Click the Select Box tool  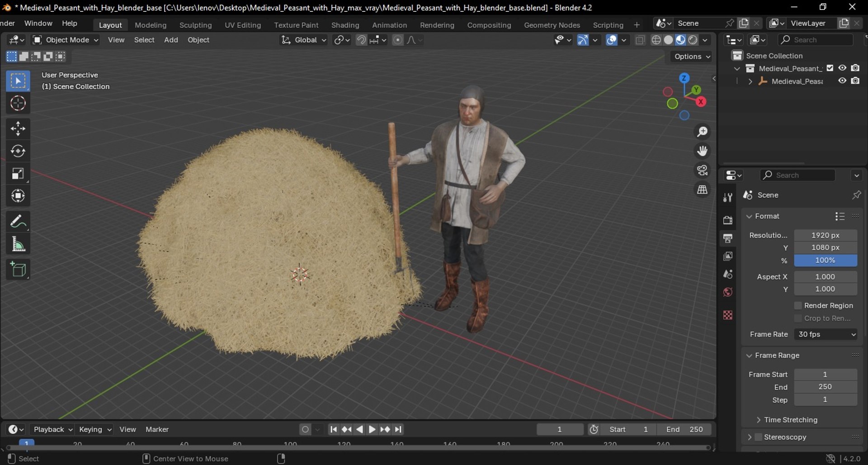click(18, 81)
